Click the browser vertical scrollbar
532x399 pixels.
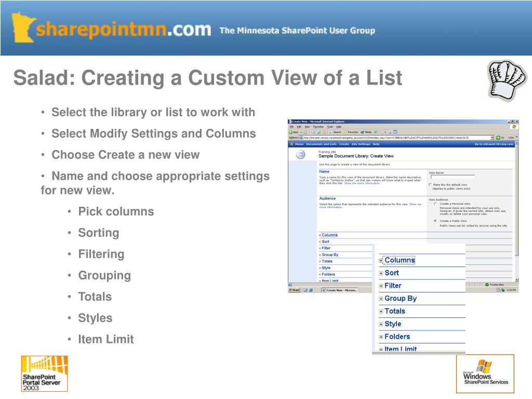517,211
